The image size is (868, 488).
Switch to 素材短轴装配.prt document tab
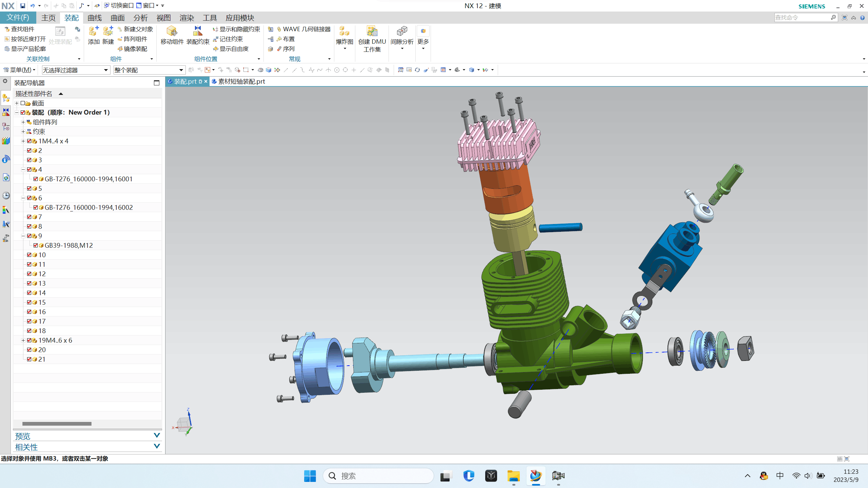239,81
